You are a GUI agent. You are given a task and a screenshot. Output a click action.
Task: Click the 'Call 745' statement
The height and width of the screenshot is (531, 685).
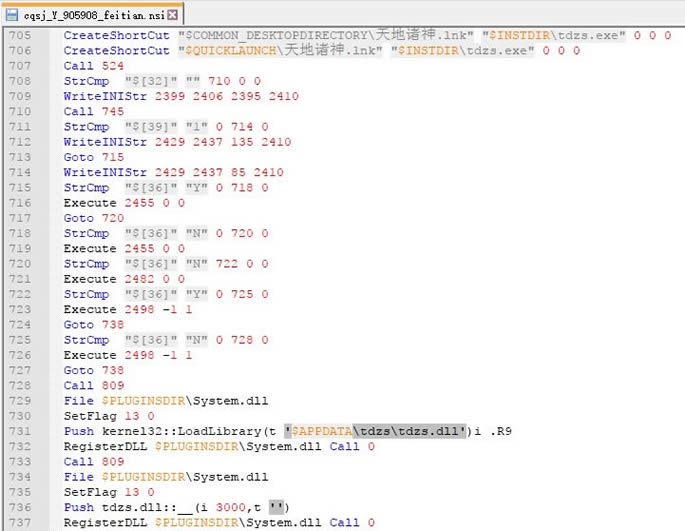(x=93, y=111)
